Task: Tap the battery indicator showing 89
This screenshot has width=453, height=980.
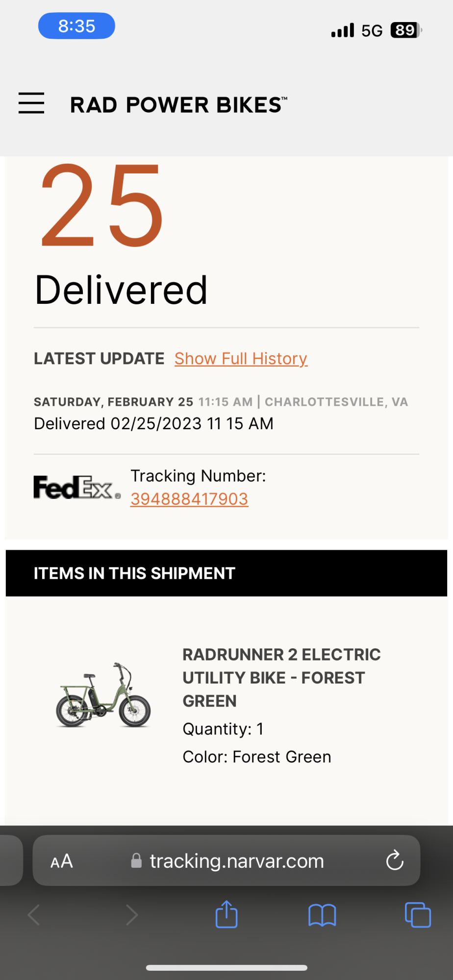Action: tap(406, 30)
